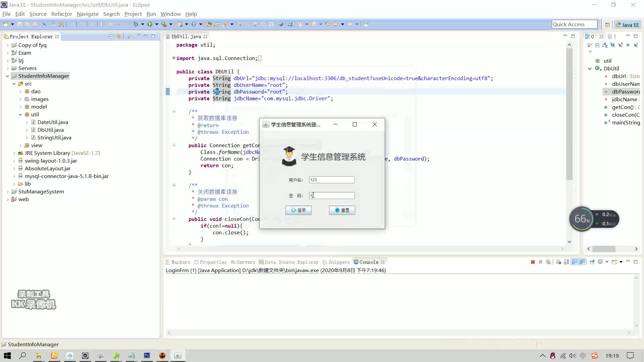Click the Save icon in the toolbar
Image resolution: width=644 pixels, height=362 pixels.
(x=19, y=24)
